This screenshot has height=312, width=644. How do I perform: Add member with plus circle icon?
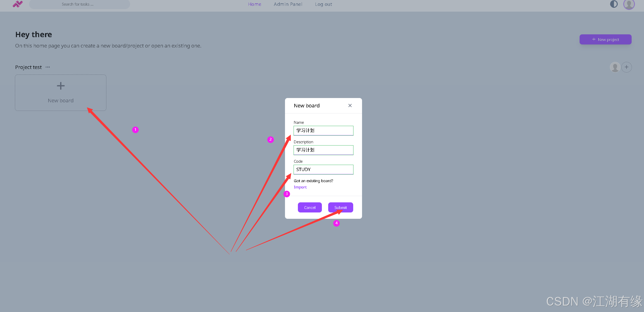pyautogui.click(x=627, y=67)
